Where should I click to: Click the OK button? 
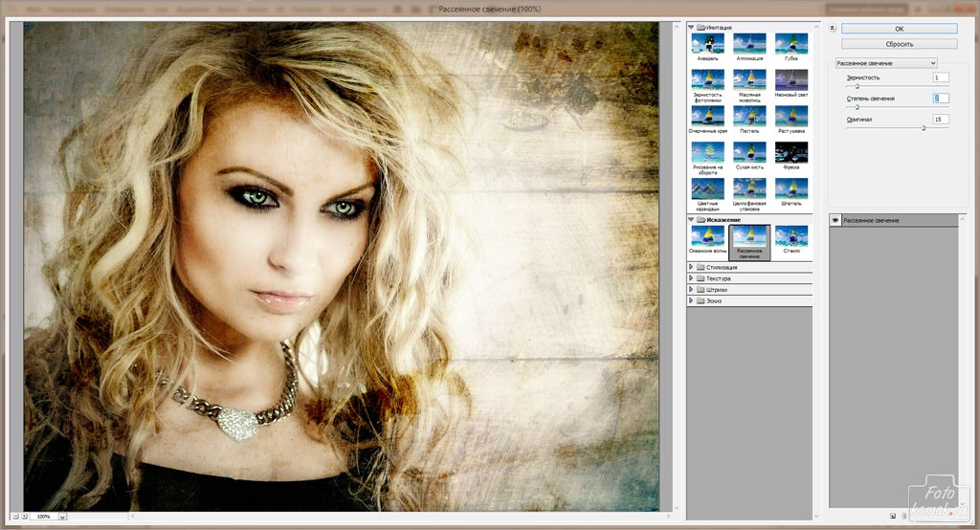coord(899,29)
